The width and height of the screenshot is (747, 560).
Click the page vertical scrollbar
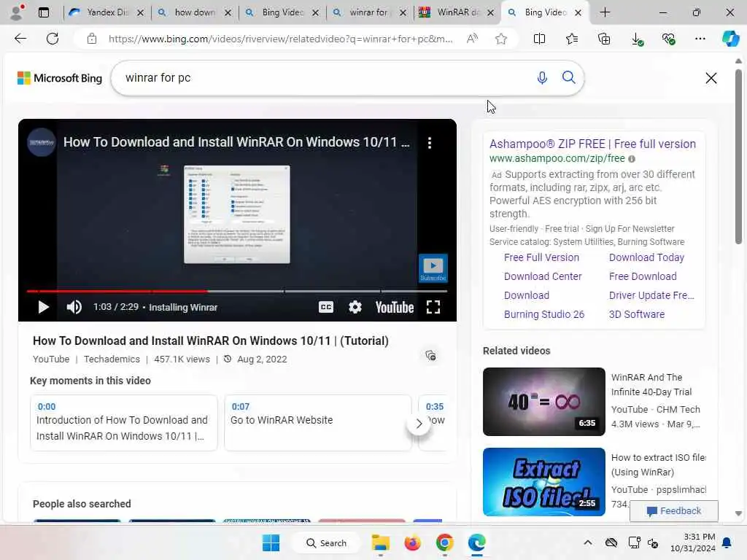coord(738,157)
